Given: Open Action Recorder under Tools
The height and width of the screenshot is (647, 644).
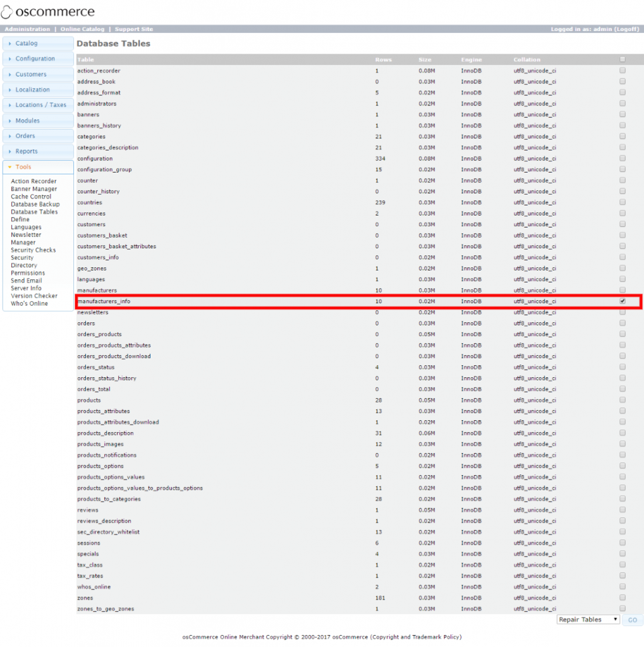Looking at the screenshot, I should coord(33,181).
